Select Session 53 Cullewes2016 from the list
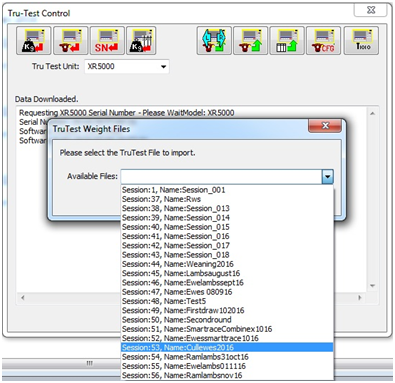The image size is (395, 383). (227, 347)
